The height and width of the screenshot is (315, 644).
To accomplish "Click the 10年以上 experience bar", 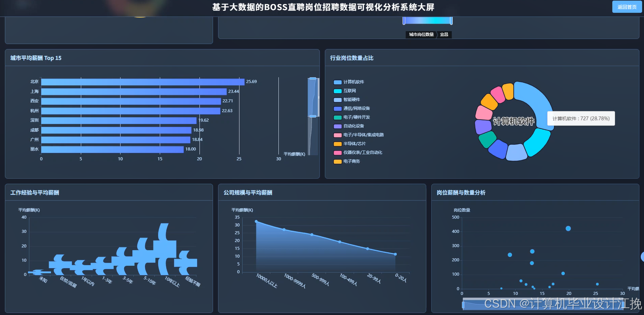I will tap(164, 249).
